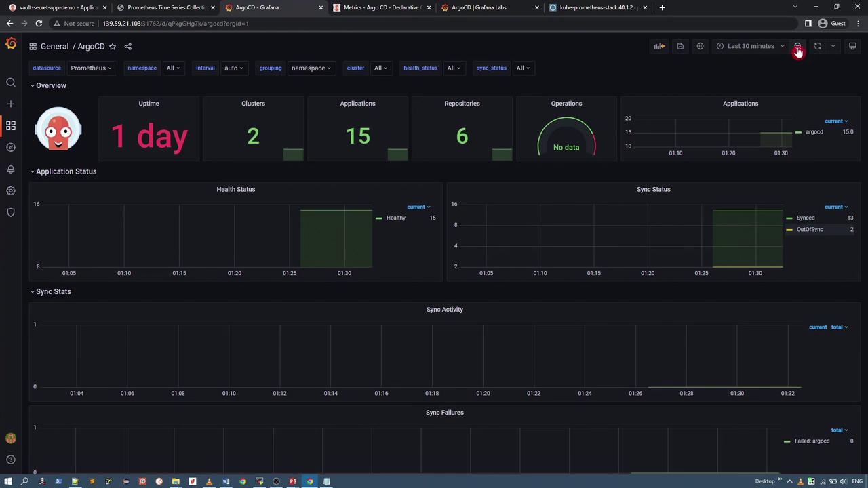Screen dimensions: 868x488
Task: Click the Add panel icon
Action: coord(658,46)
